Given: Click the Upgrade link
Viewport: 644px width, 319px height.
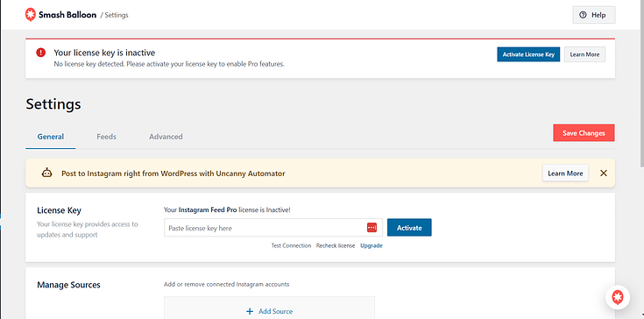Looking at the screenshot, I should 372,245.
